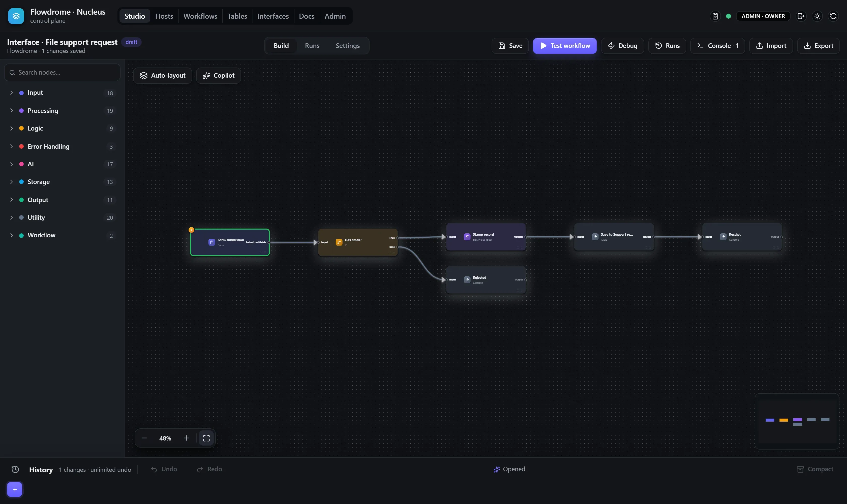
Task: Open the Admin nav tab
Action: point(335,16)
